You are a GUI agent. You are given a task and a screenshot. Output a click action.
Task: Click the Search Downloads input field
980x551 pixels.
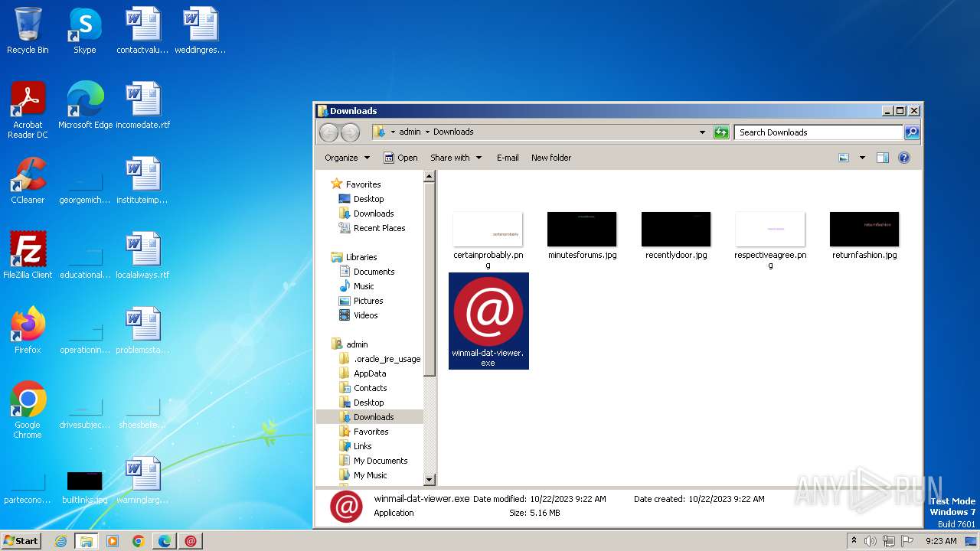point(818,132)
